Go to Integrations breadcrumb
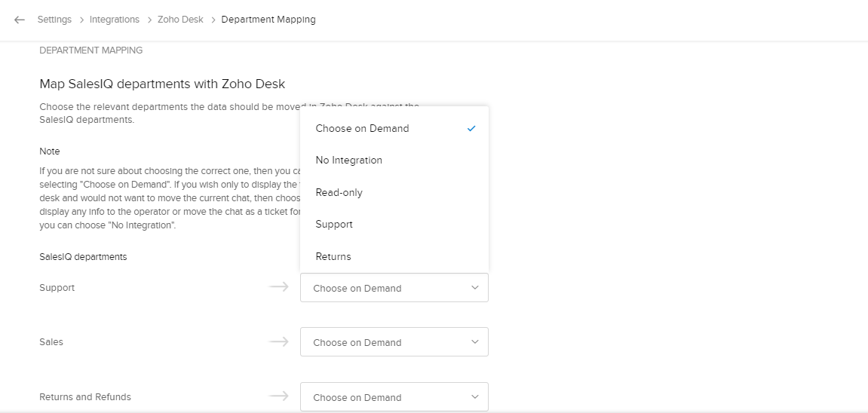868x413 pixels. (x=115, y=20)
